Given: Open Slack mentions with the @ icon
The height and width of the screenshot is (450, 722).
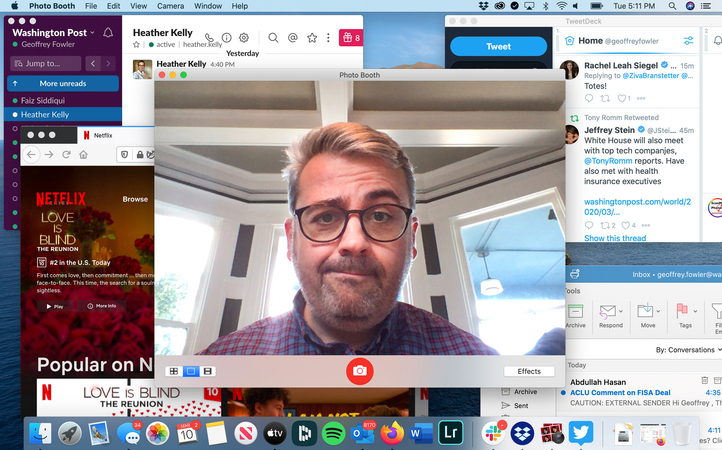Looking at the screenshot, I should click(293, 38).
